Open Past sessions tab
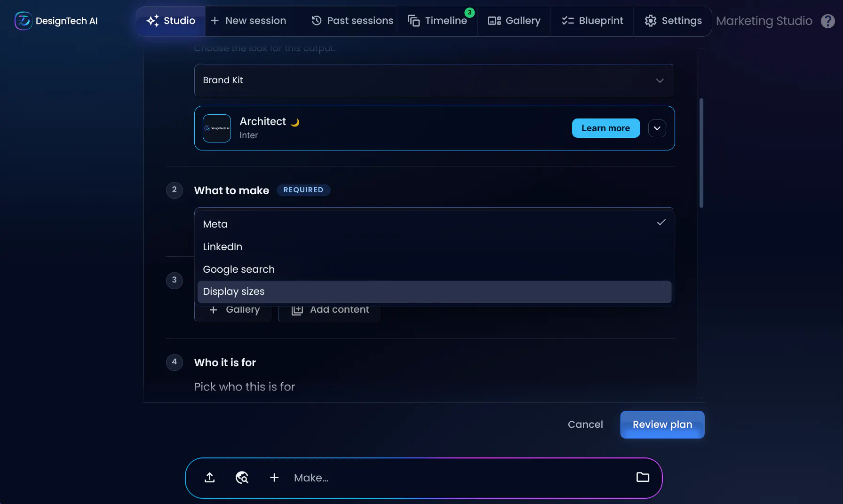Image resolution: width=843 pixels, height=504 pixels. pyautogui.click(x=352, y=21)
